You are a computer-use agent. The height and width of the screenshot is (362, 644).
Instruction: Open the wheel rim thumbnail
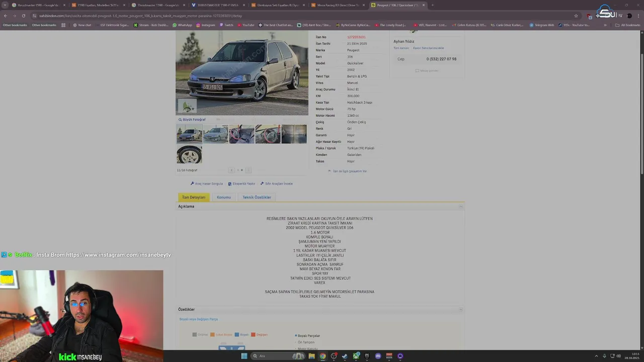point(189,154)
